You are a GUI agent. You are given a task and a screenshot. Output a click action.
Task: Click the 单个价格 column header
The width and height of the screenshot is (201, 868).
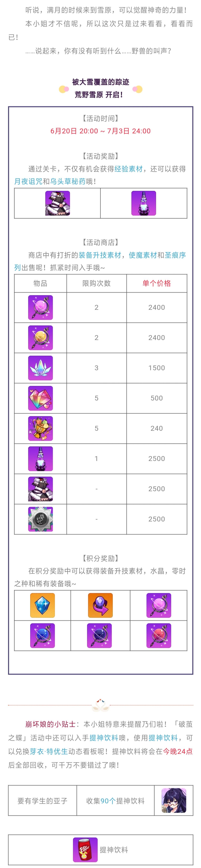157,283
